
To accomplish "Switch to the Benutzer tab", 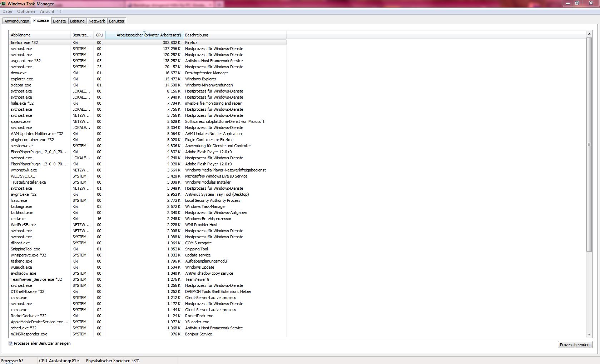I will point(116,21).
